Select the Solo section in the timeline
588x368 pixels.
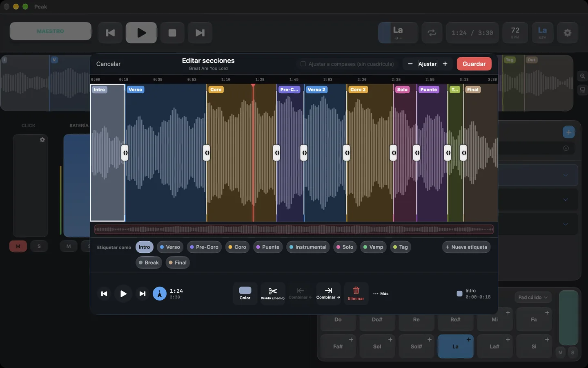coord(405,153)
